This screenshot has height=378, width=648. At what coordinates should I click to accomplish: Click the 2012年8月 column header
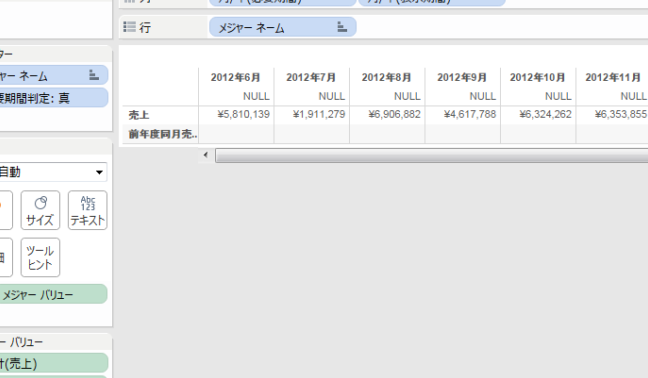[386, 77]
